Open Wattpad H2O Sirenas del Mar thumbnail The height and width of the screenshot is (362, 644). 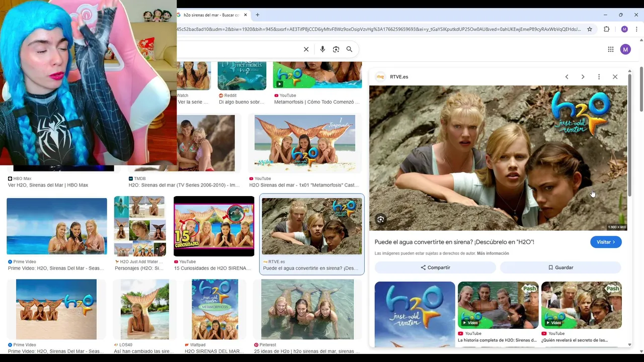tap(215, 309)
